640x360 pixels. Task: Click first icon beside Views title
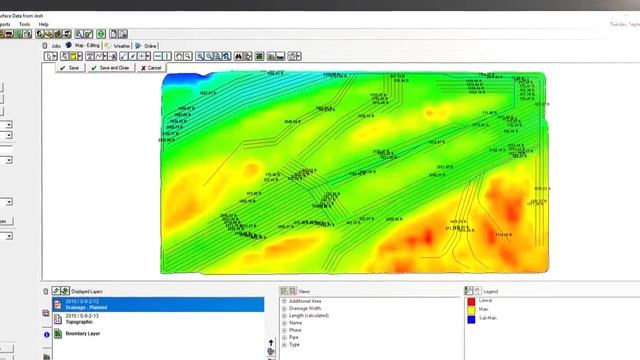click(284, 291)
